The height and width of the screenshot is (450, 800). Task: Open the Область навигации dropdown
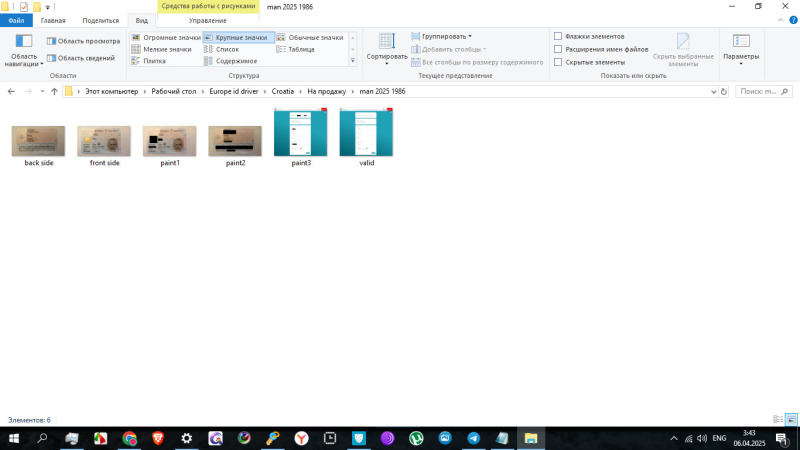[x=24, y=50]
